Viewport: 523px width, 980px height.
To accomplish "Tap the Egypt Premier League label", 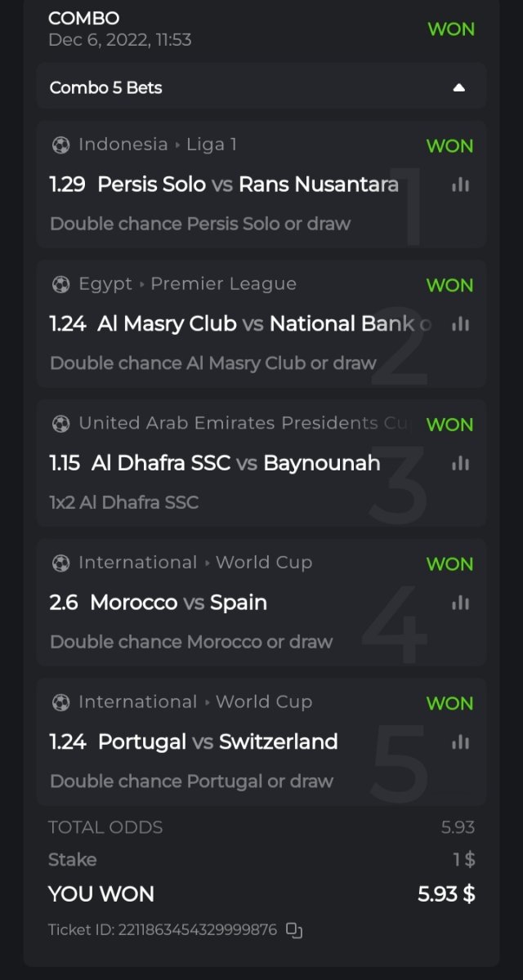I will point(187,284).
